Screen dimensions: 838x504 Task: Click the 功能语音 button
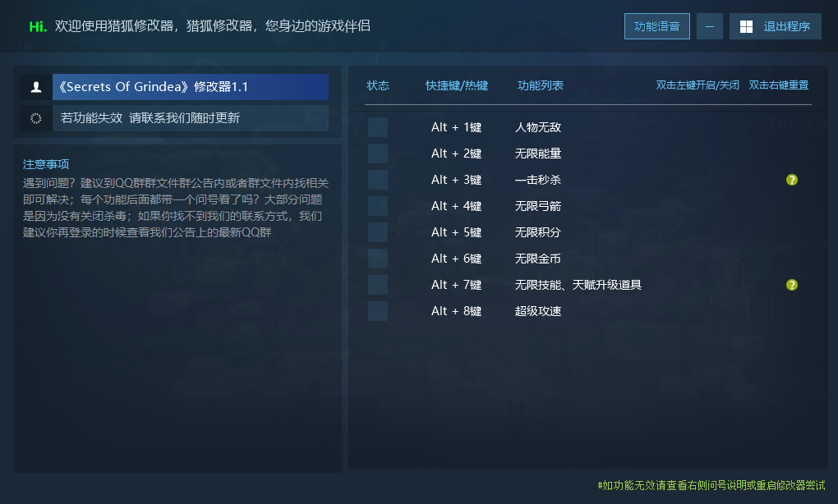click(656, 26)
